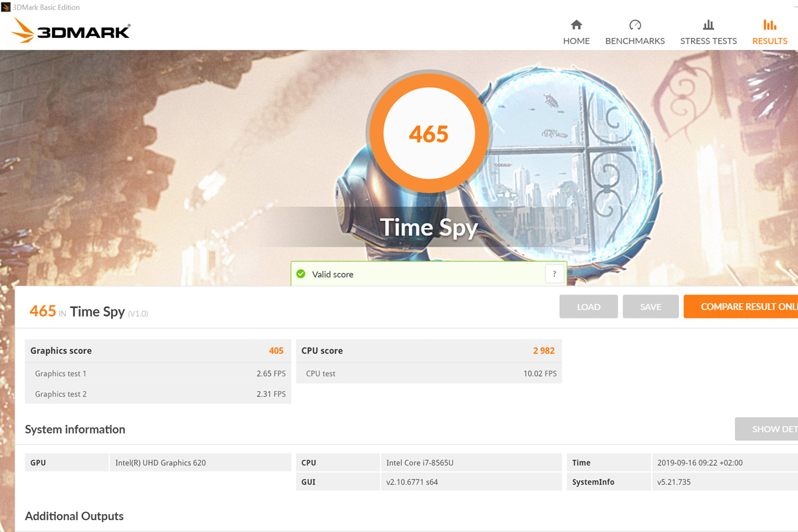Image resolution: width=798 pixels, height=532 pixels.
Task: Select the Graphics score header row
Action: (x=158, y=350)
